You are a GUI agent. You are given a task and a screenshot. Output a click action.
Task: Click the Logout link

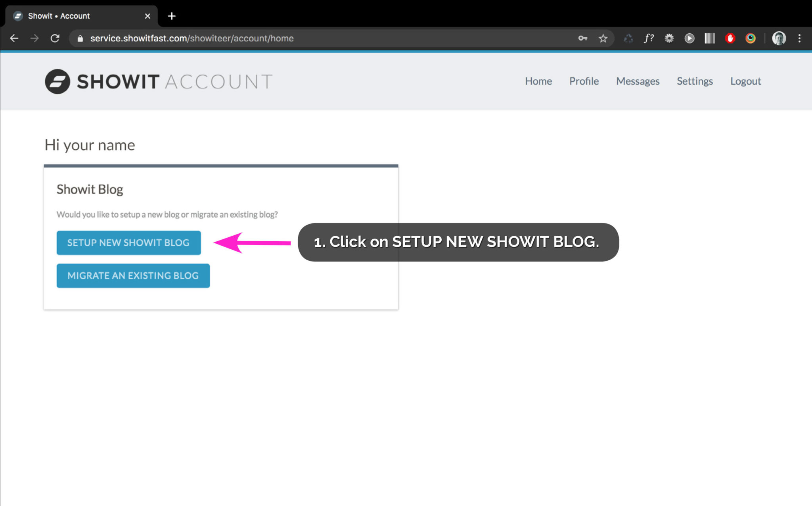[x=745, y=81]
